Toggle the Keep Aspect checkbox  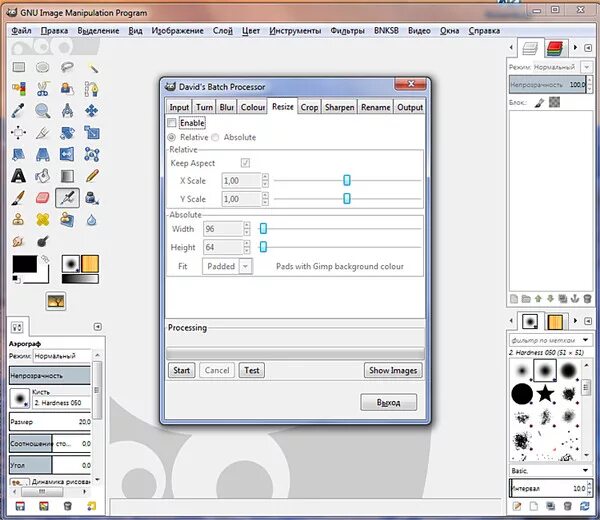click(245, 163)
